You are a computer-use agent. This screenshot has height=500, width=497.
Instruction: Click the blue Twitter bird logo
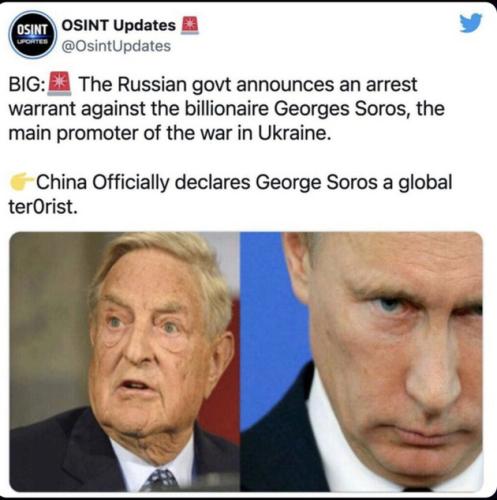[x=470, y=23]
